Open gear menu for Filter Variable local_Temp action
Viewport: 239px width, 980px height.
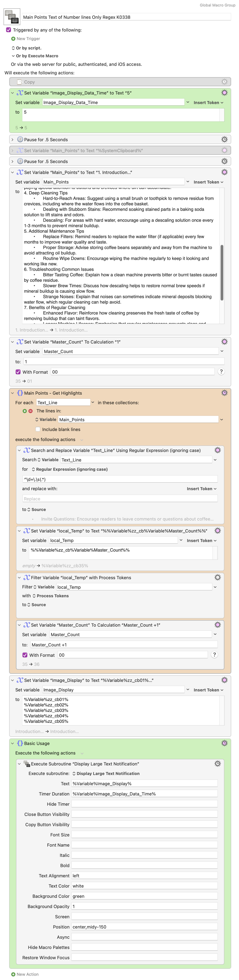(217, 577)
